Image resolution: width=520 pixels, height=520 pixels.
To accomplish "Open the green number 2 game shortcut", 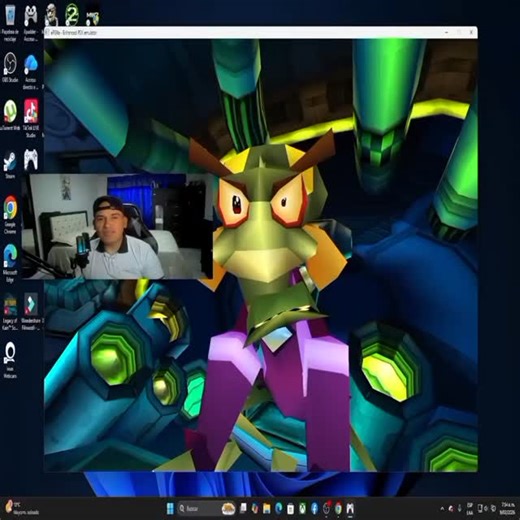I will pyautogui.click(x=72, y=15).
